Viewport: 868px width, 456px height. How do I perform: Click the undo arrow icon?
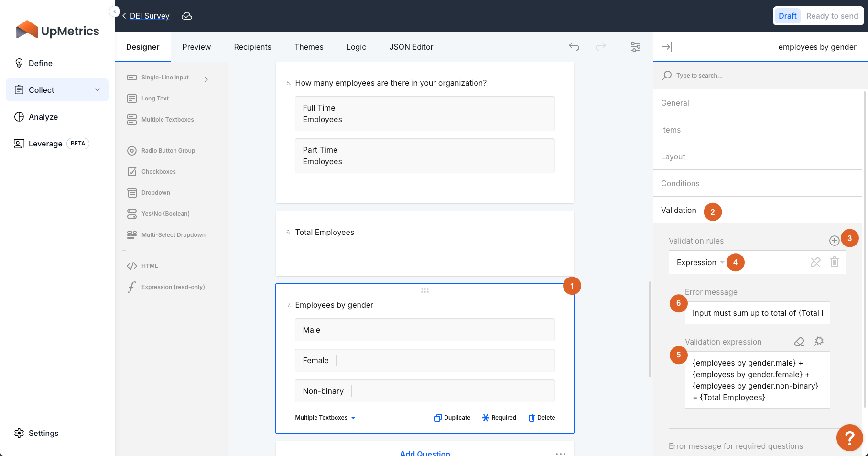[574, 47]
